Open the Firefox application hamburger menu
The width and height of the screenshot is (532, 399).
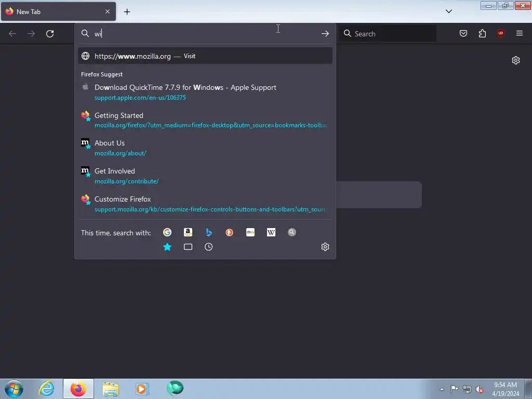click(520, 33)
